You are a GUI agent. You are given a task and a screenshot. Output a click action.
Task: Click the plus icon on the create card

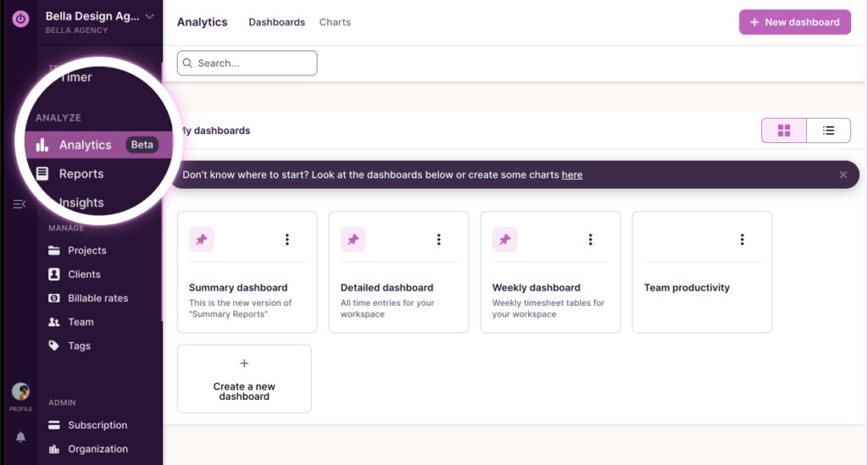(244, 363)
